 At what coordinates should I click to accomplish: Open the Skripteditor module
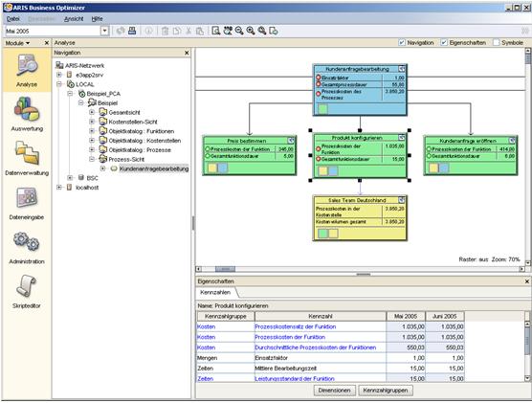pyautogui.click(x=27, y=291)
